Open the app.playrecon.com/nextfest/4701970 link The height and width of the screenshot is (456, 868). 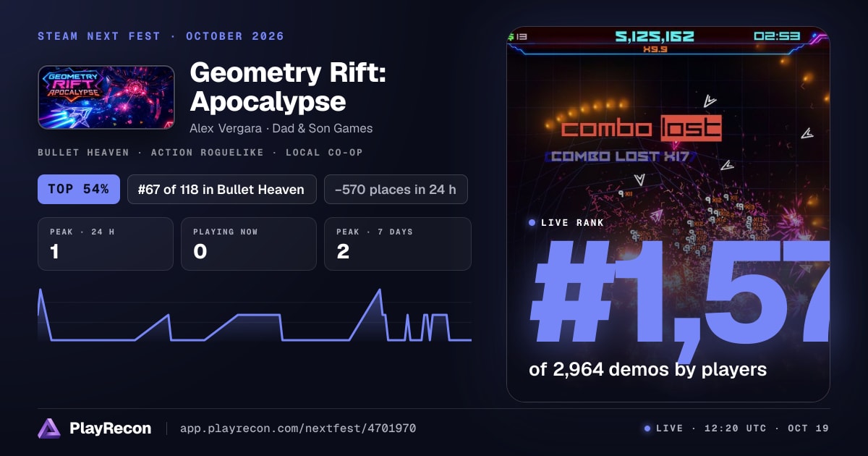[298, 428]
